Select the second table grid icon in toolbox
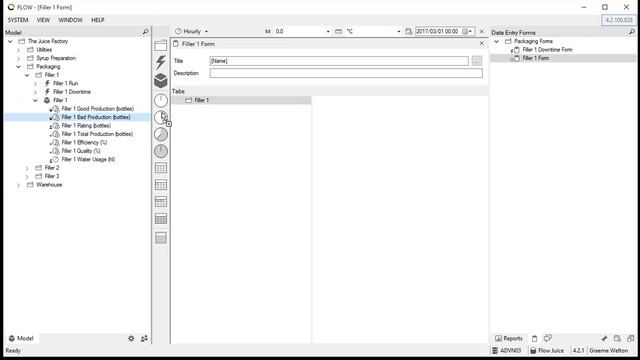 tap(161, 185)
